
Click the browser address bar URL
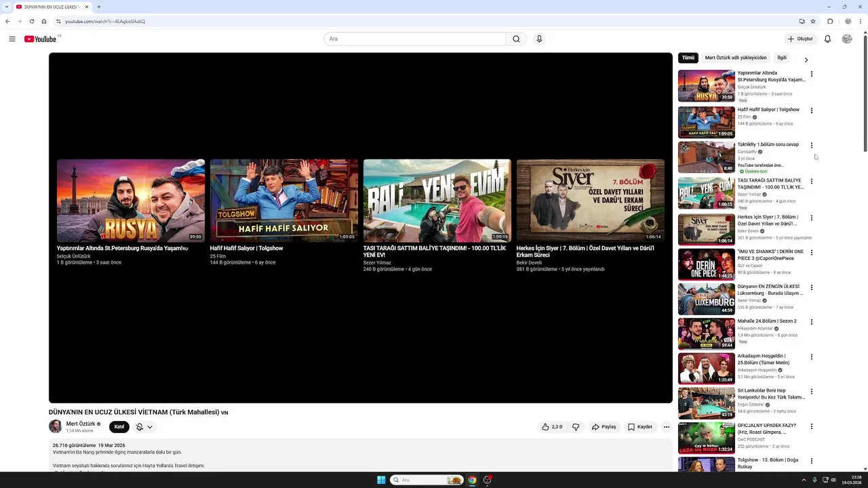click(105, 21)
